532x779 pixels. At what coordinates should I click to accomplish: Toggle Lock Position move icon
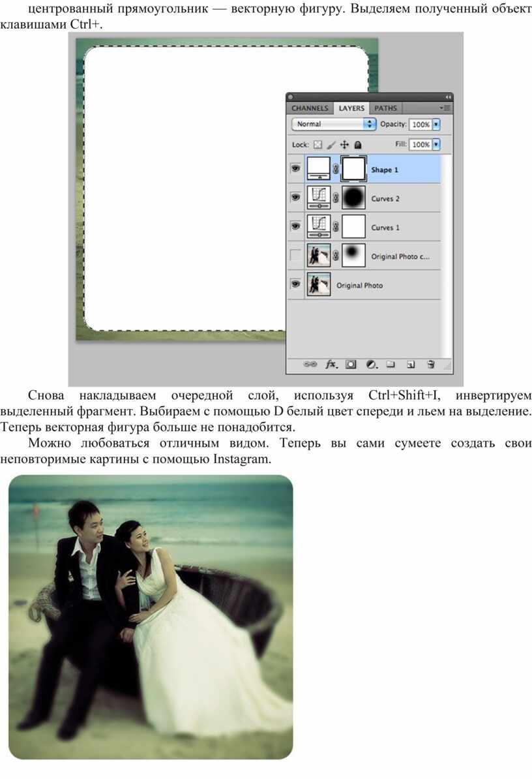(344, 145)
